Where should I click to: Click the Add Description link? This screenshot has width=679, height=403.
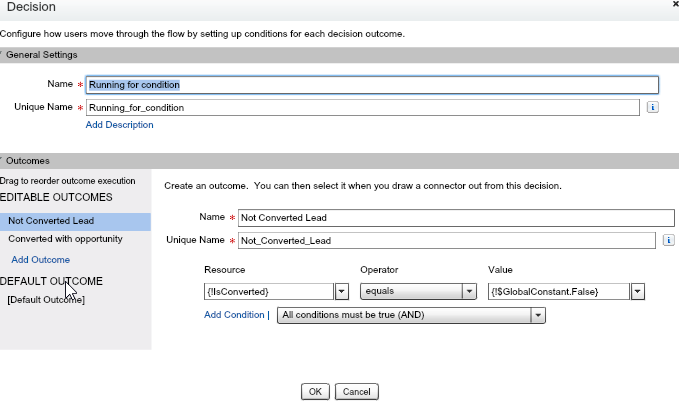coord(120,125)
